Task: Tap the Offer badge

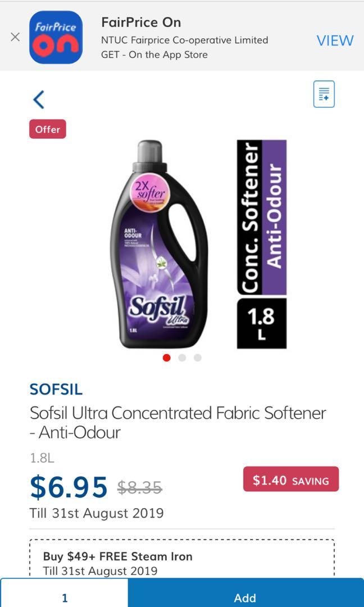Action: [47, 129]
